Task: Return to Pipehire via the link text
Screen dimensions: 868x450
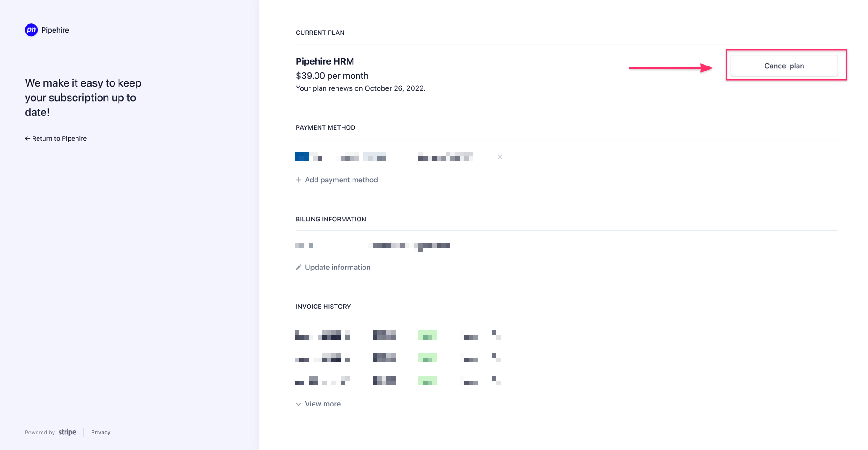Action: click(x=59, y=138)
